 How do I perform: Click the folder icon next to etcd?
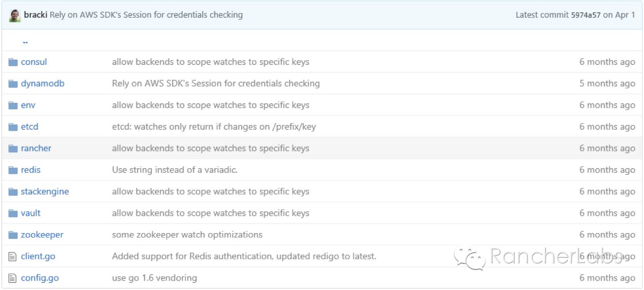click(x=13, y=127)
